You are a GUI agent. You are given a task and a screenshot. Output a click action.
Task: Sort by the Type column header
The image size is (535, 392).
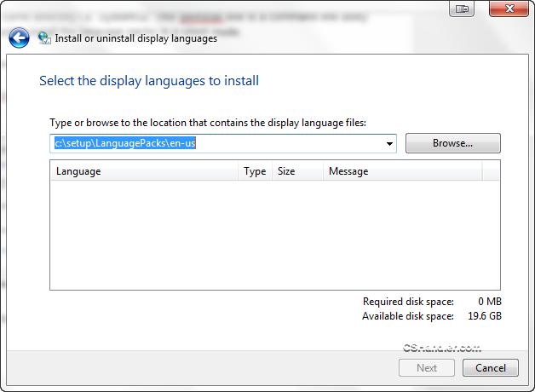coord(255,171)
